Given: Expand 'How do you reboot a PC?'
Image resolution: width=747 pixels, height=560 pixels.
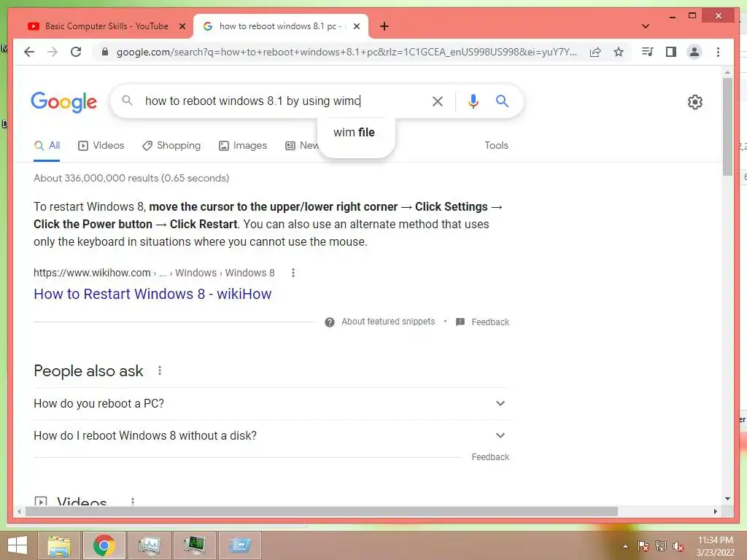Looking at the screenshot, I should [271, 404].
